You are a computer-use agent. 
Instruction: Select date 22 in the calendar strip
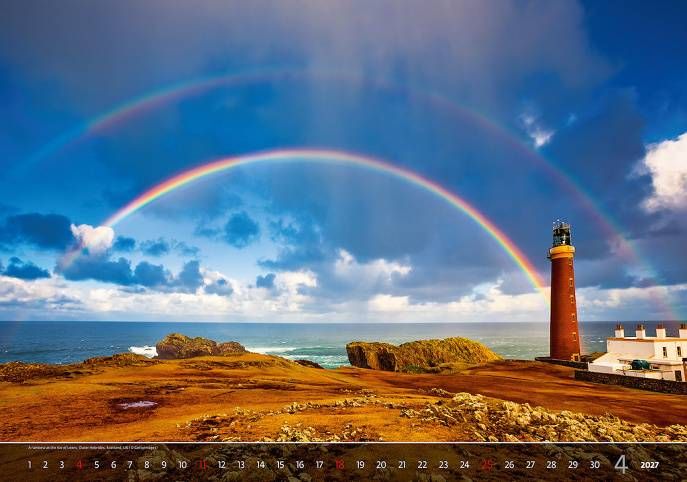422,464
